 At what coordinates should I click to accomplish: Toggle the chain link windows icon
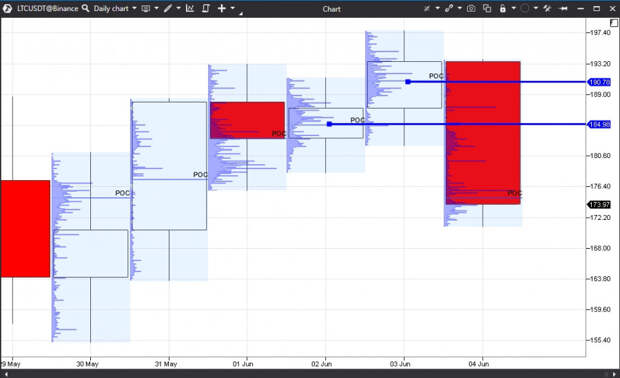point(449,8)
